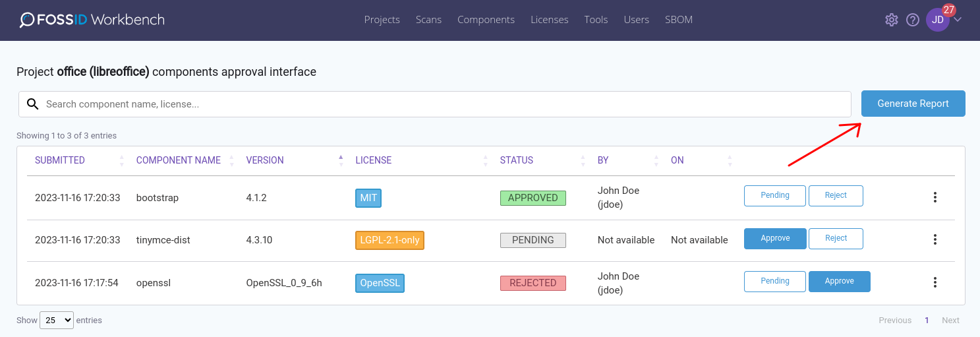Screen dimensions: 980x337
Task: Open the SBOM menu
Action: [x=679, y=20]
